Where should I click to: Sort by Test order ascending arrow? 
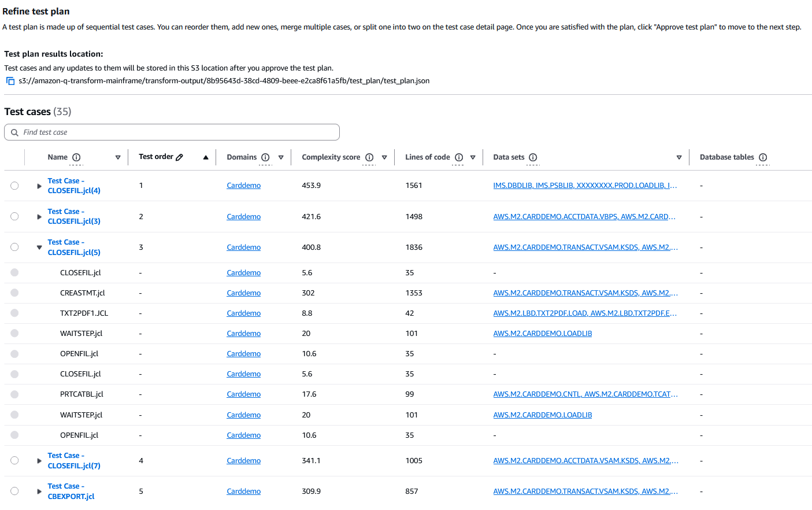tap(206, 157)
